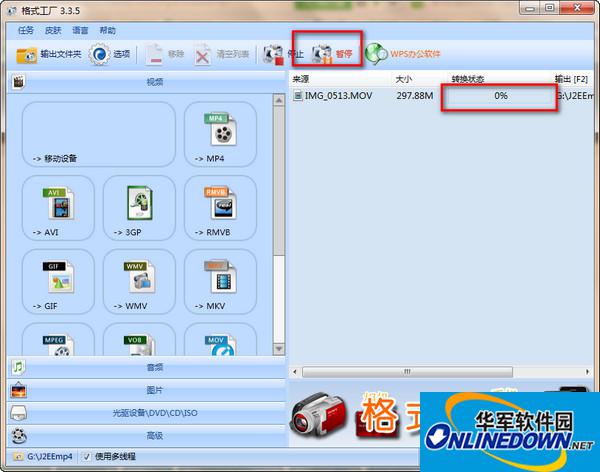Viewport: 600px width, 472px height.
Task: Expand the 音频 audio section
Action: click(x=147, y=367)
